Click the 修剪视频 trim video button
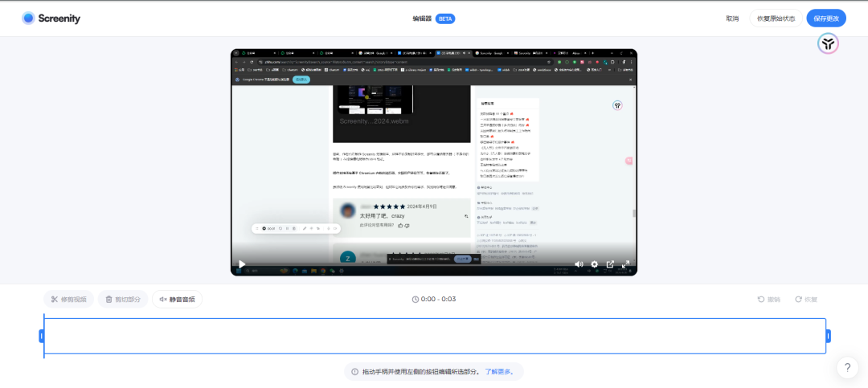868x388 pixels. pos(68,300)
